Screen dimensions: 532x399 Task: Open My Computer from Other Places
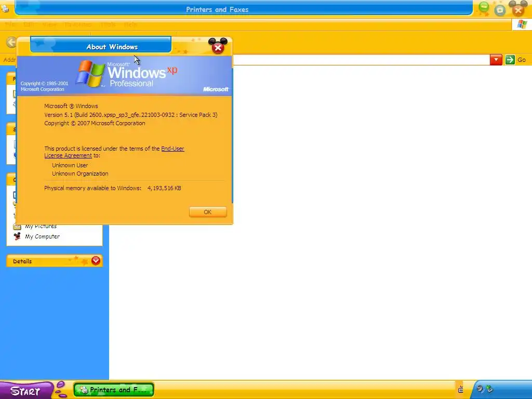point(42,236)
